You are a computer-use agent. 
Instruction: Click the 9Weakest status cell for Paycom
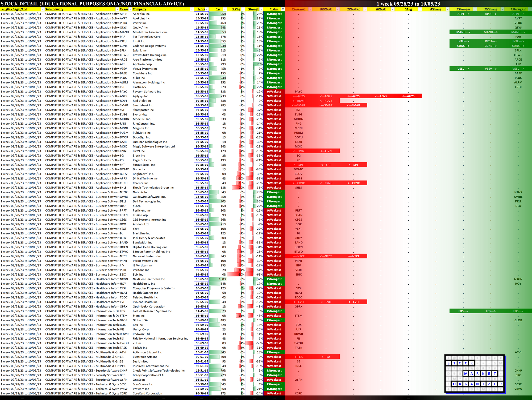pyautogui.click(x=274, y=92)
